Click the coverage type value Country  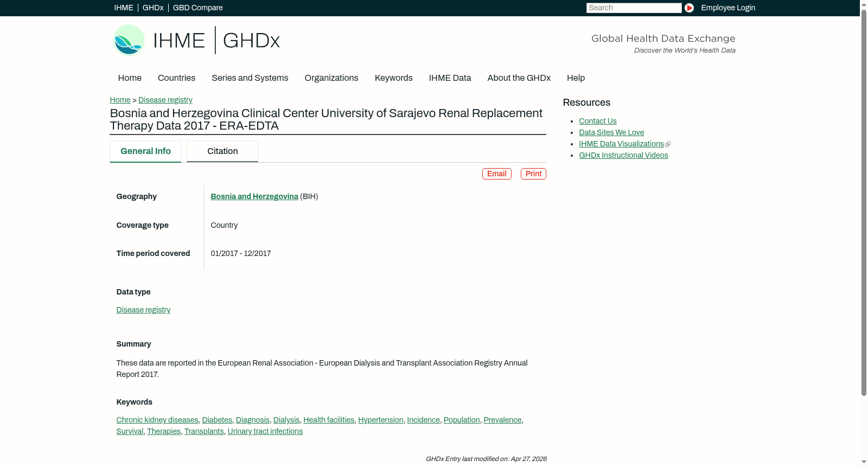[224, 226]
